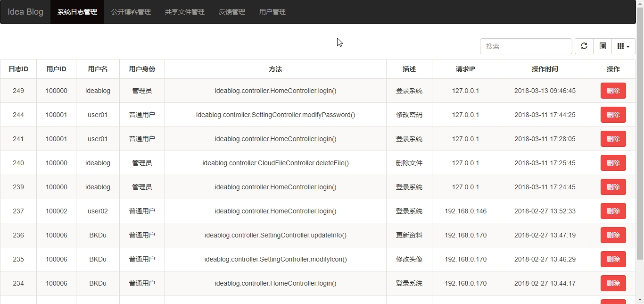Delete log entry 235
This screenshot has height=304, width=644.
pyautogui.click(x=613, y=259)
